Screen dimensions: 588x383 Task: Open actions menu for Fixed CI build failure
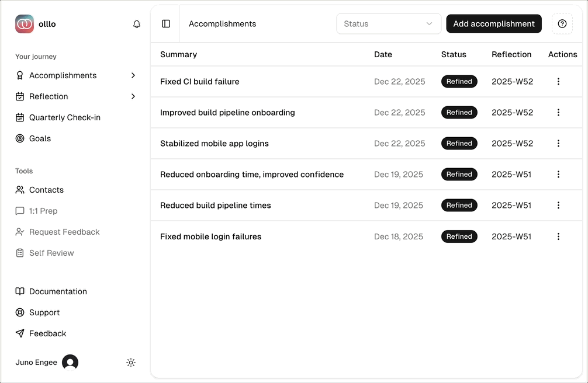558,82
